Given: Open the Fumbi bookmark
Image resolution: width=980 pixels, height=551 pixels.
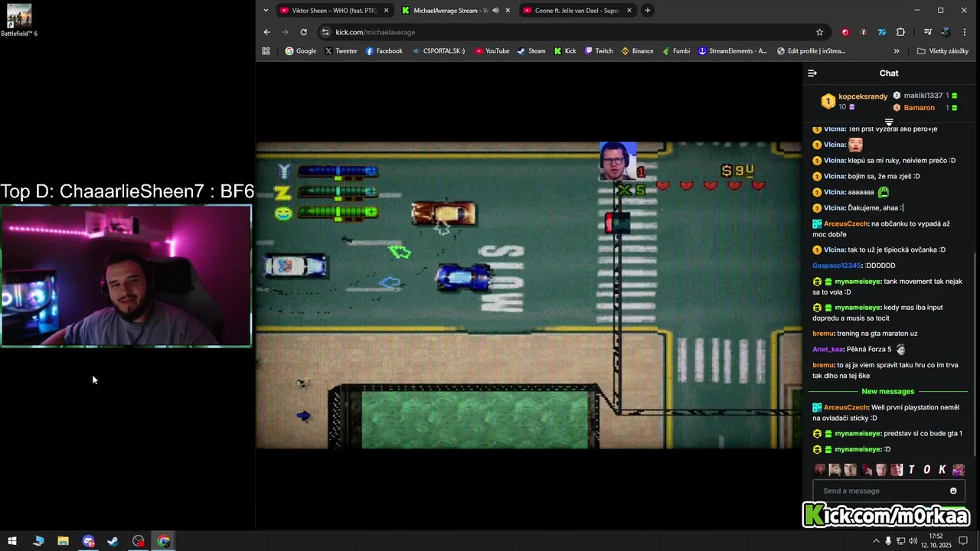Looking at the screenshot, I should [x=675, y=51].
